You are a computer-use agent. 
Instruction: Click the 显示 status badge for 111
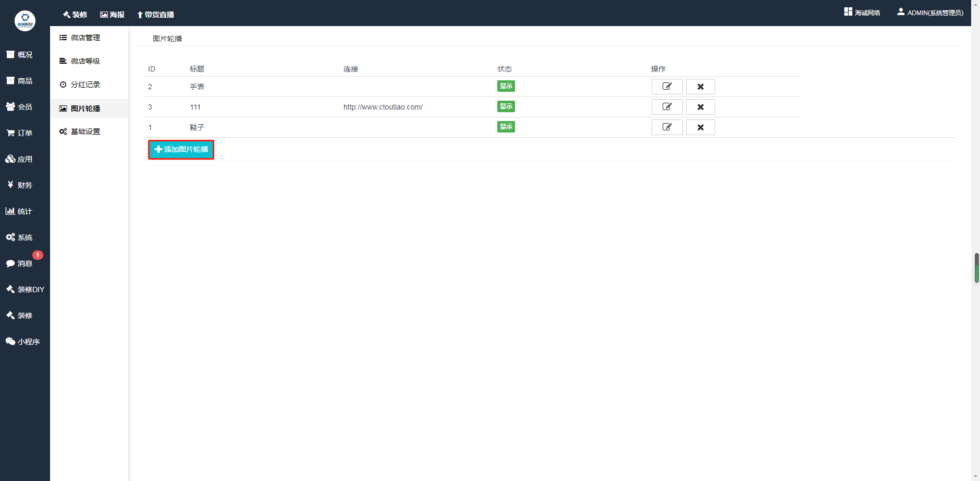tap(506, 106)
